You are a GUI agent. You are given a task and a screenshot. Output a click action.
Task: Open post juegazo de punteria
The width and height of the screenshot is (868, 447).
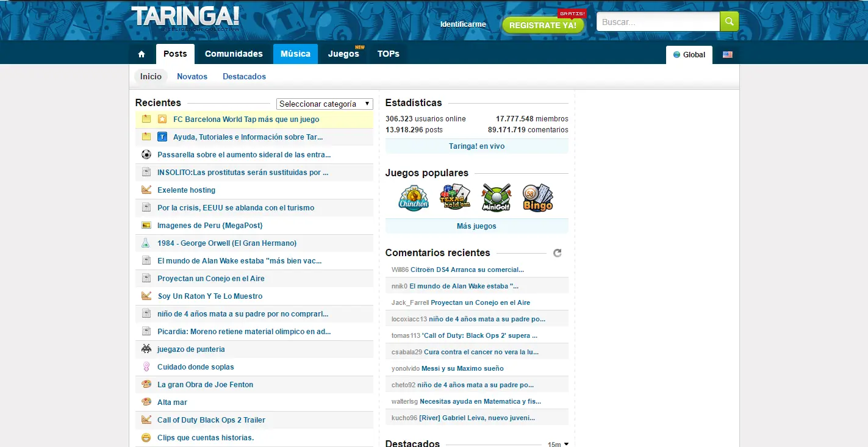click(x=191, y=349)
